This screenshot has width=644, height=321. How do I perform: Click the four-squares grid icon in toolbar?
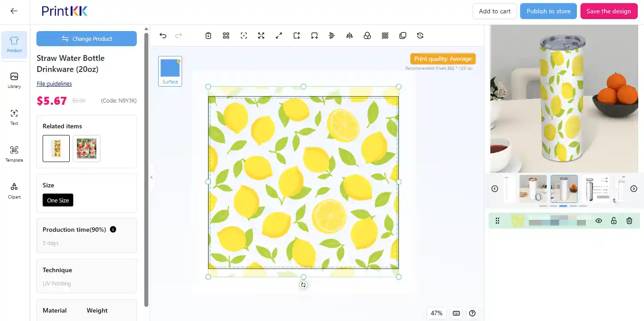click(x=226, y=36)
